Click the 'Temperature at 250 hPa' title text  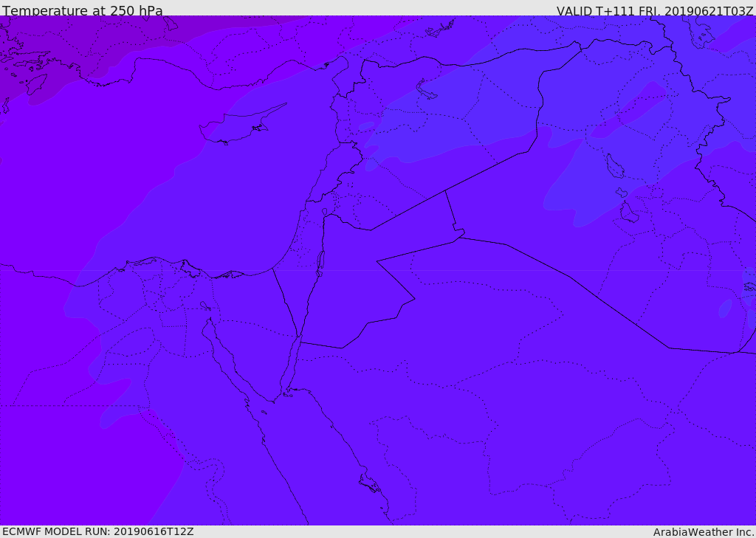click(x=83, y=10)
